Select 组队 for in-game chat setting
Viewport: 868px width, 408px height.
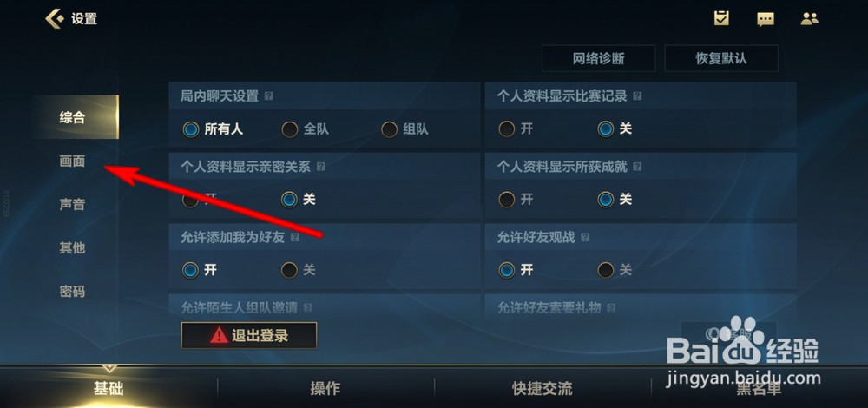(404, 129)
